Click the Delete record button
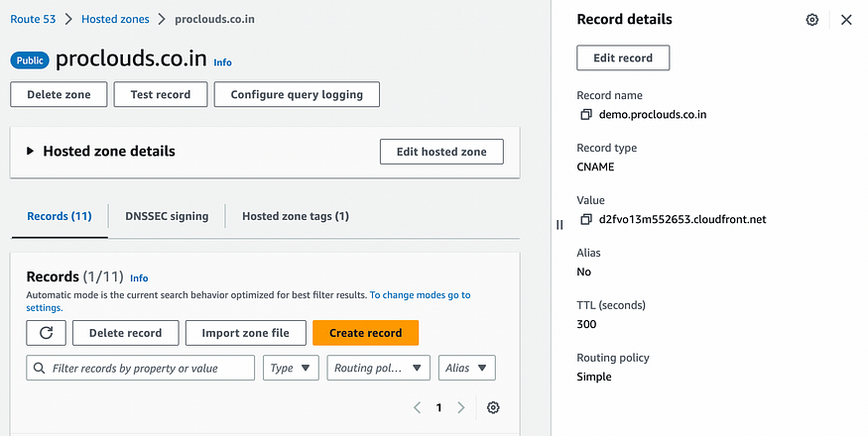 126,333
